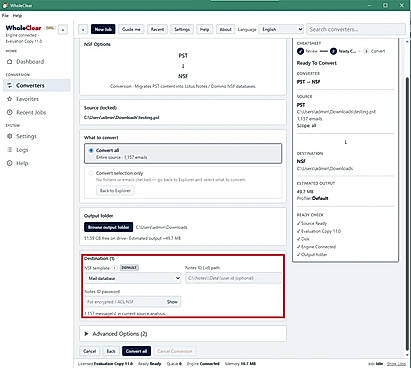
Task: Click the Convert step in the cheatsheet
Action: coord(375,51)
